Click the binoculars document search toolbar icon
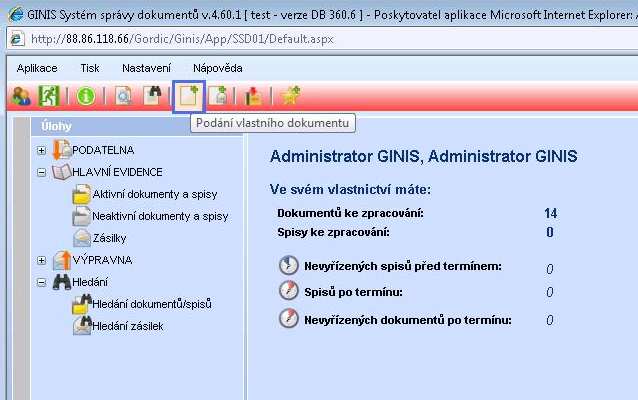The width and height of the screenshot is (638, 400). tap(153, 96)
